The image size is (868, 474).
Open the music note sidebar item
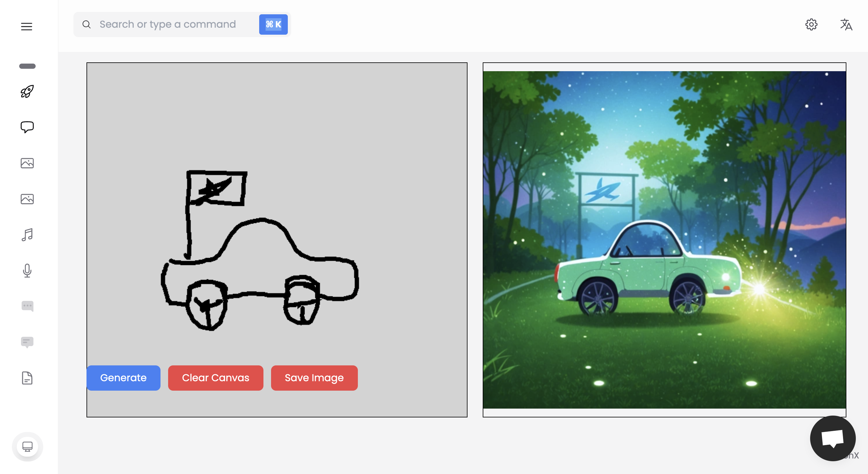point(27,235)
